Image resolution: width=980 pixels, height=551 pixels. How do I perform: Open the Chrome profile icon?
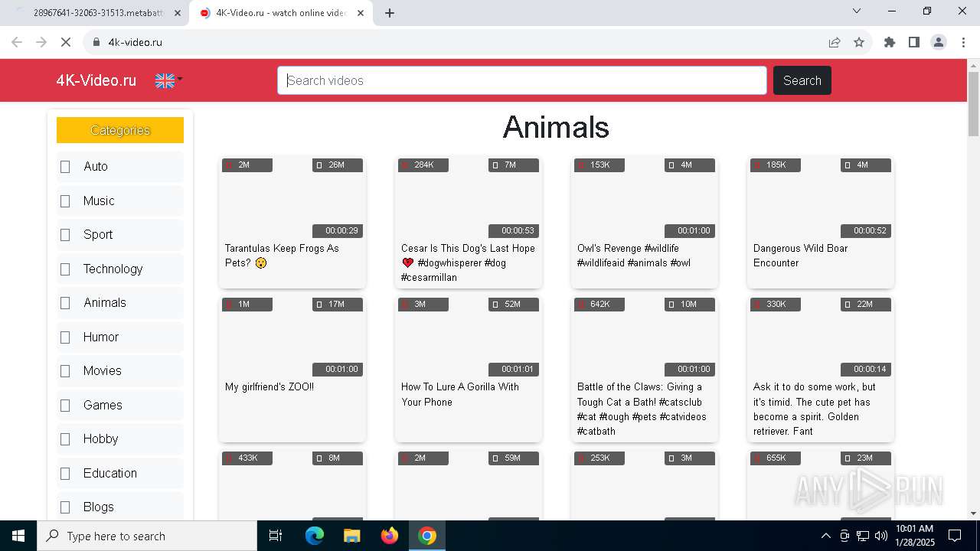[939, 42]
